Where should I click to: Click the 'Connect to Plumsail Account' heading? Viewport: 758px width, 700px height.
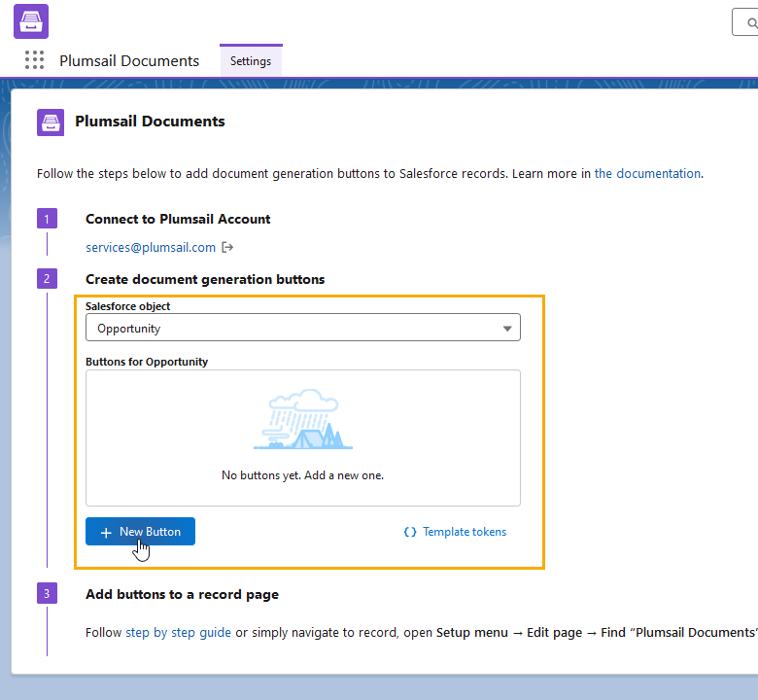click(178, 219)
